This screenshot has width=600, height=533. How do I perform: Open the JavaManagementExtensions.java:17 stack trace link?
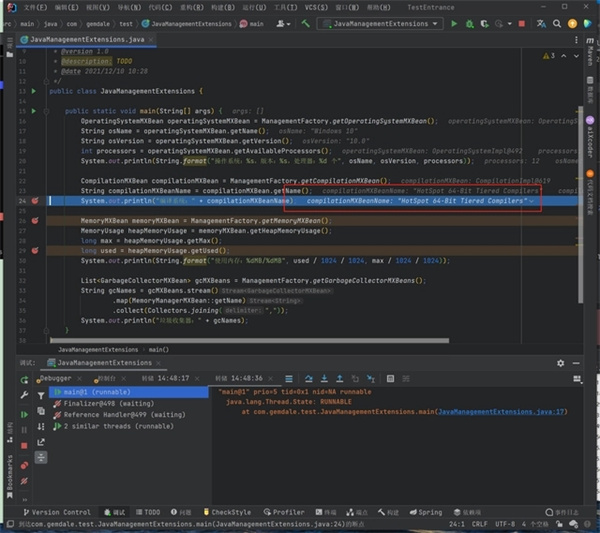click(501, 412)
